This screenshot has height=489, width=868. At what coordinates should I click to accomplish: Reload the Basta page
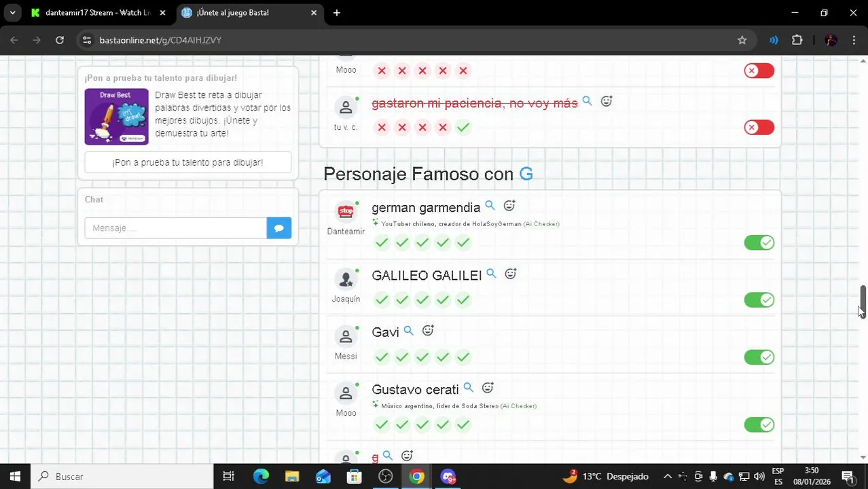click(60, 40)
